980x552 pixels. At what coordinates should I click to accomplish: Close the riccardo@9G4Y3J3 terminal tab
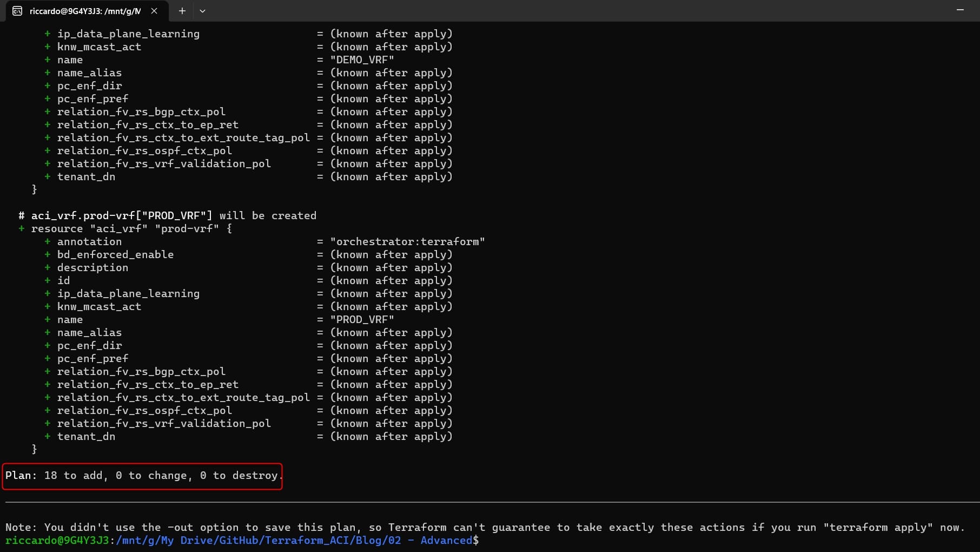click(154, 11)
